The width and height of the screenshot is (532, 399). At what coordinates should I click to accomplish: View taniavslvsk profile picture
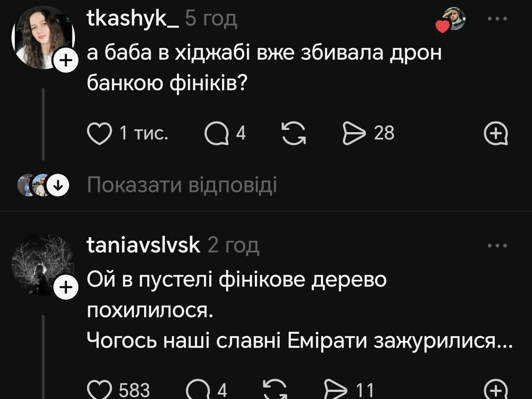tap(43, 264)
